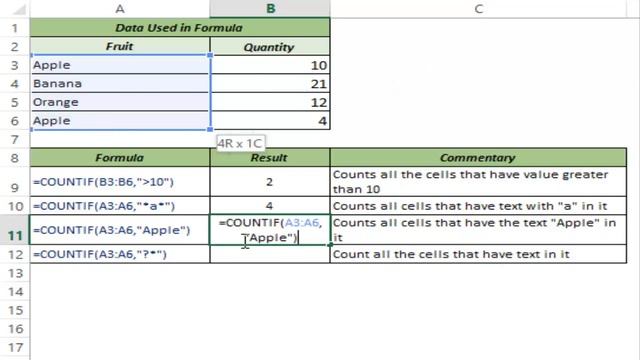The width and height of the screenshot is (640, 360).
Task: Select row 8 header
Action: (15, 158)
